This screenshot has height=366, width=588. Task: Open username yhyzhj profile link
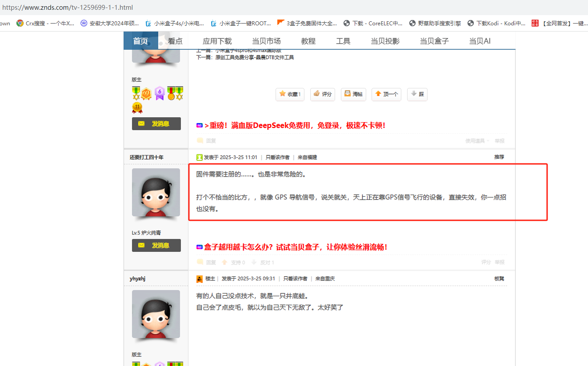pos(137,279)
